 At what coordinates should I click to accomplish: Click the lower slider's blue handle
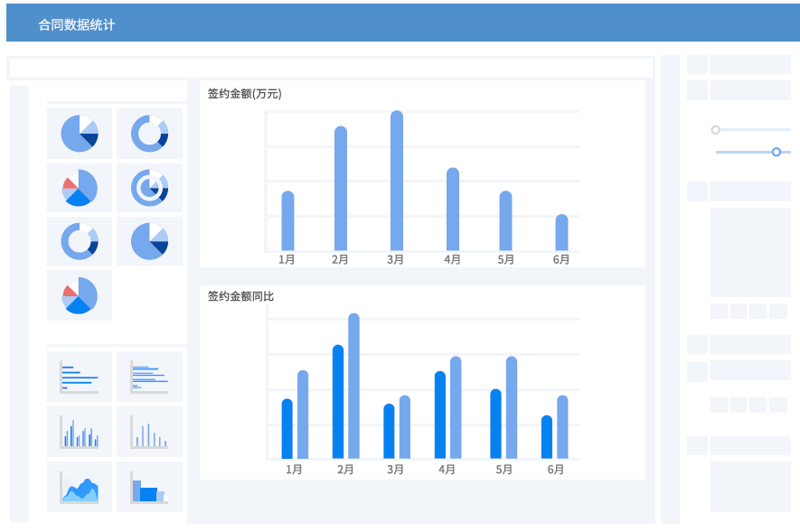pyautogui.click(x=776, y=152)
